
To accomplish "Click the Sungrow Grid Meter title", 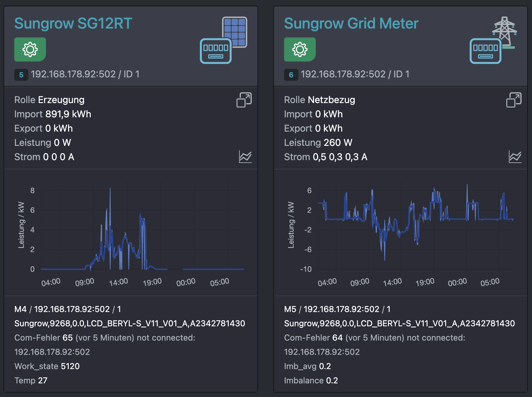I will tap(351, 23).
